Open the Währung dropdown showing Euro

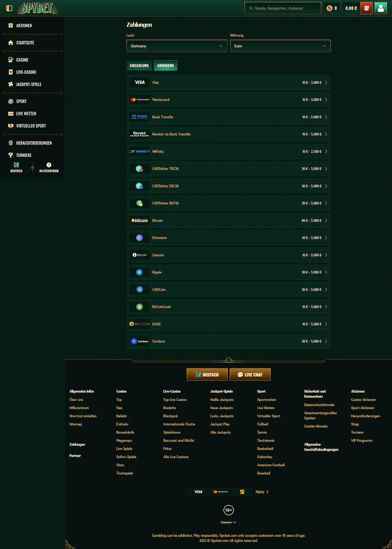(x=280, y=46)
